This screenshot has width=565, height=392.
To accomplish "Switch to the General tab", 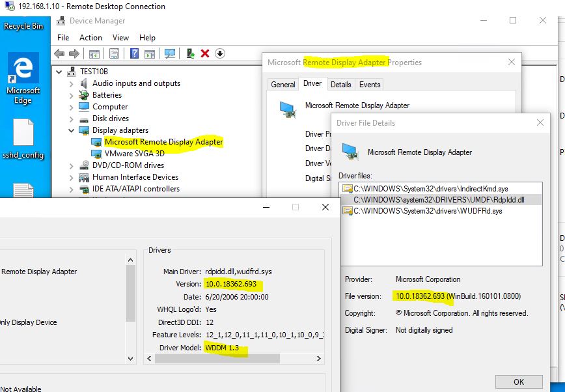I will tap(283, 85).
